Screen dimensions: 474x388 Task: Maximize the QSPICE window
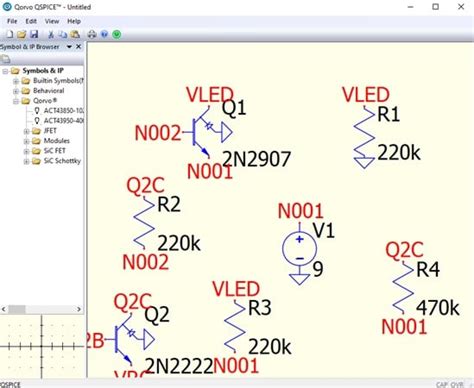click(x=435, y=7)
